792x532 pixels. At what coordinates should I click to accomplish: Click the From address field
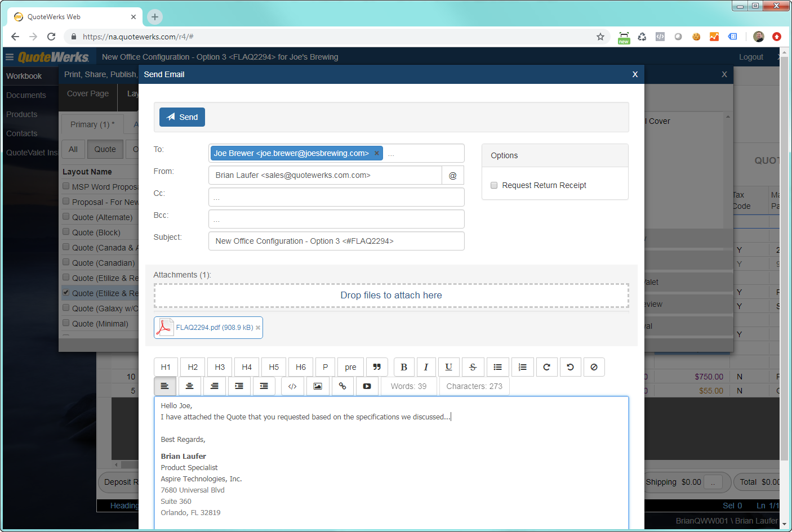325,175
